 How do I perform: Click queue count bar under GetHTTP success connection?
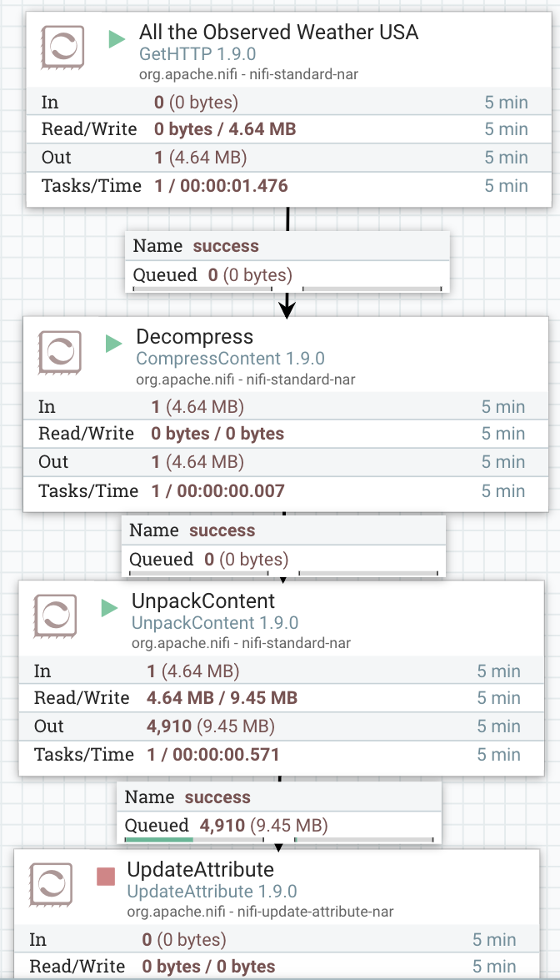click(202, 289)
